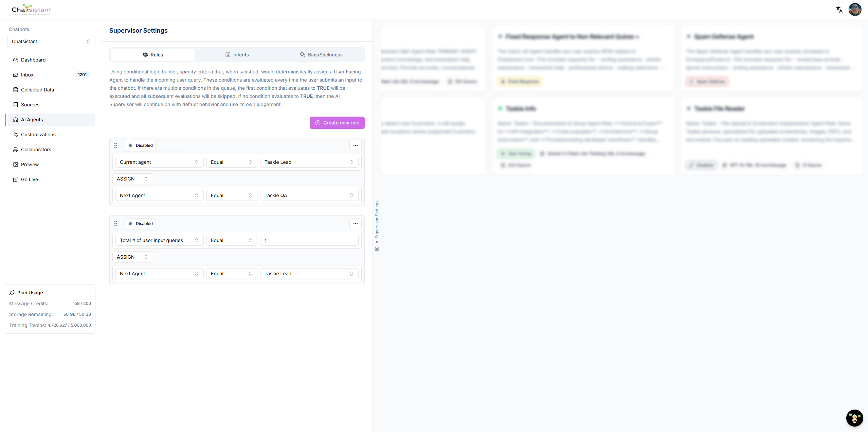Click the AI Agents headset icon
The width and height of the screenshot is (868, 432).
click(x=16, y=120)
